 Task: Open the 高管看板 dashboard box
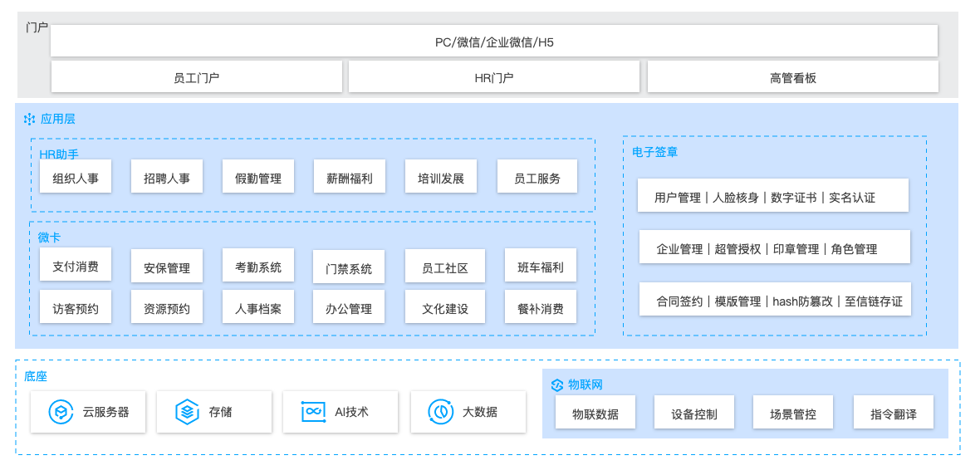tap(792, 77)
